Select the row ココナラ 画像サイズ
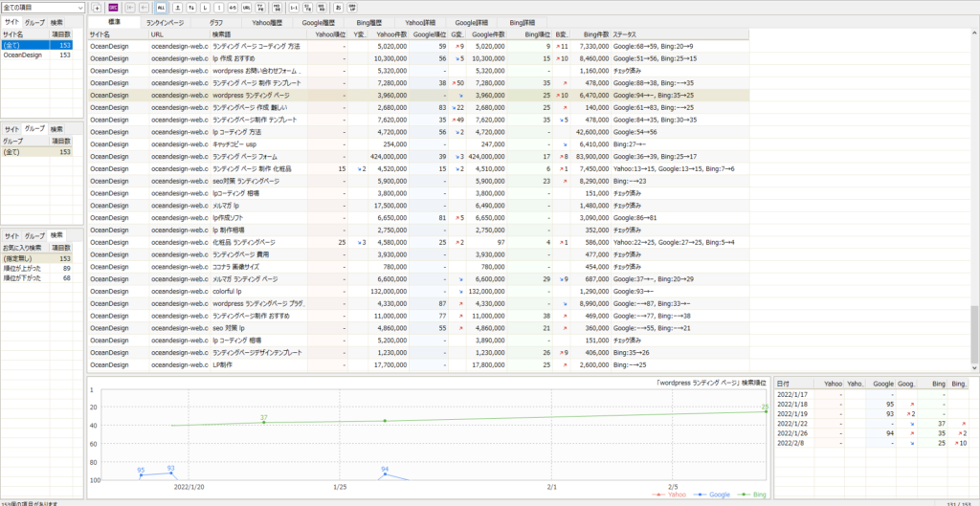 coord(418,267)
